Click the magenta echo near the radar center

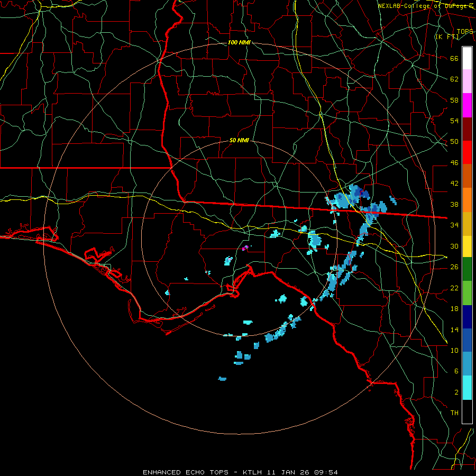(245, 248)
